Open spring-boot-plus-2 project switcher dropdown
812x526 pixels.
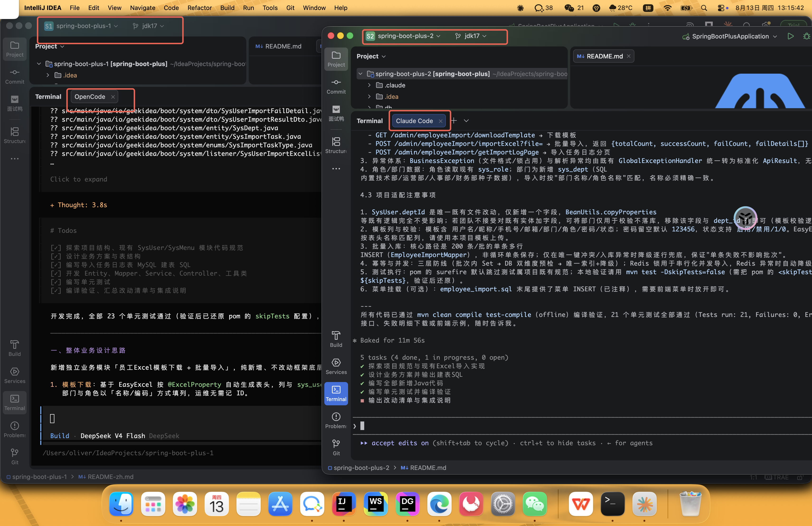click(x=403, y=36)
